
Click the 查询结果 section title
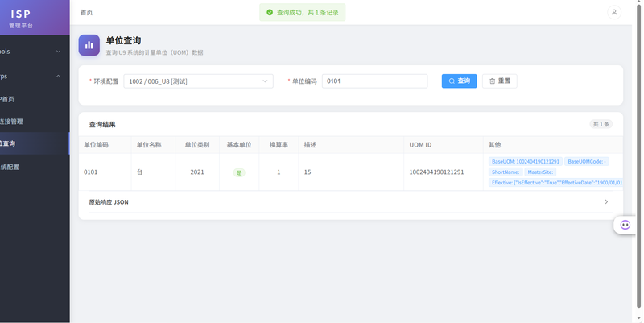[102, 125]
